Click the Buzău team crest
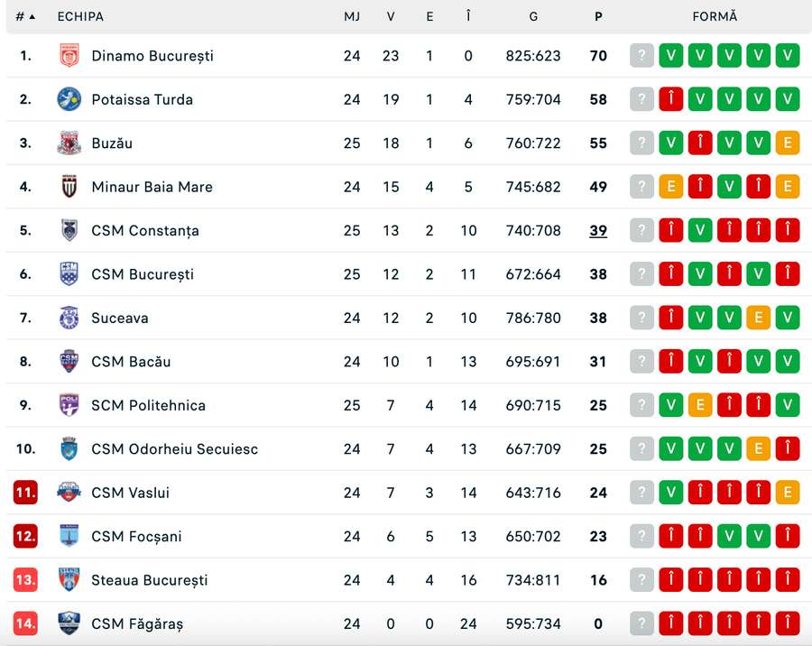812x646 pixels. pyautogui.click(x=69, y=143)
